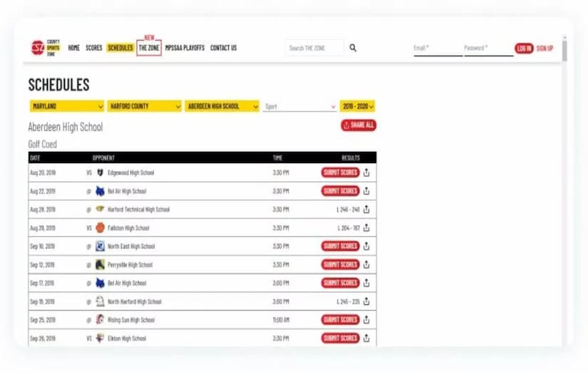Click the Edgewood High School team logo
This screenshot has width=588, height=374.
(x=100, y=172)
